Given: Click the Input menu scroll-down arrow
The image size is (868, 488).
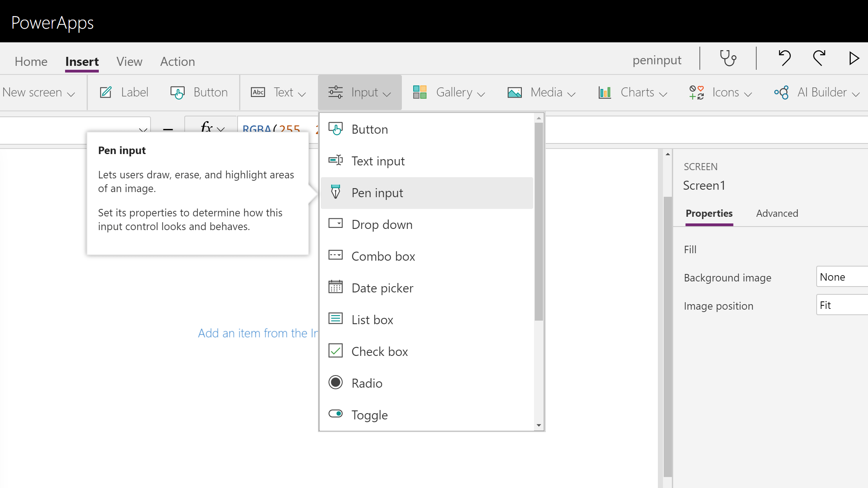Looking at the screenshot, I should click(539, 425).
